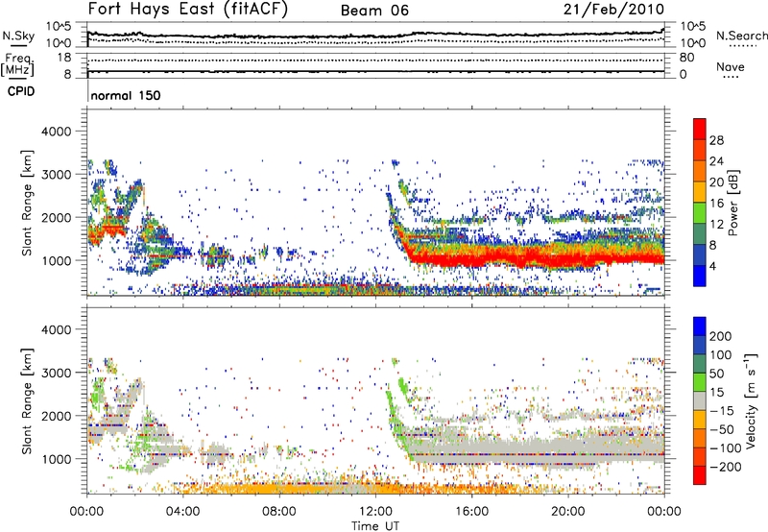Select the 'normal 150' CPID text
The image size is (768, 532).
[x=126, y=95]
